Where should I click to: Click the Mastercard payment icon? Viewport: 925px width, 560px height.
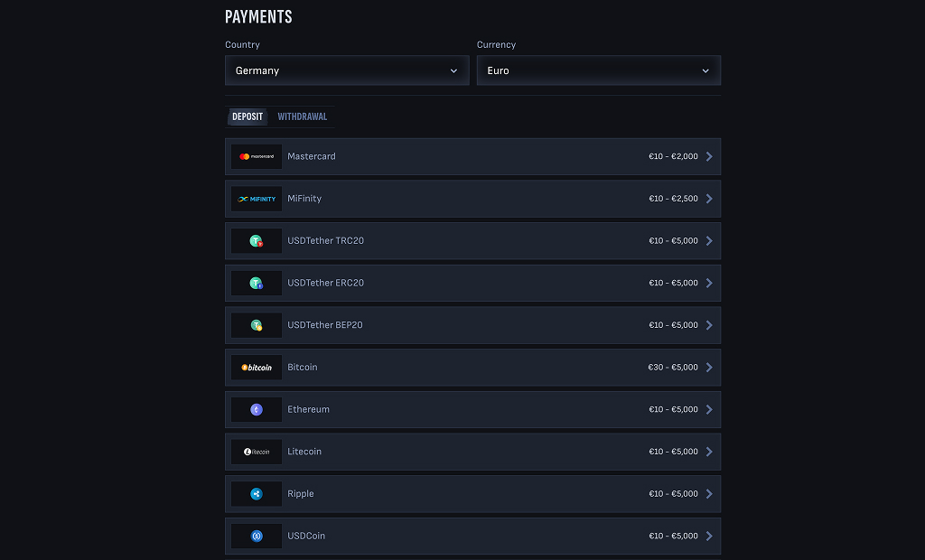pyautogui.click(x=256, y=156)
